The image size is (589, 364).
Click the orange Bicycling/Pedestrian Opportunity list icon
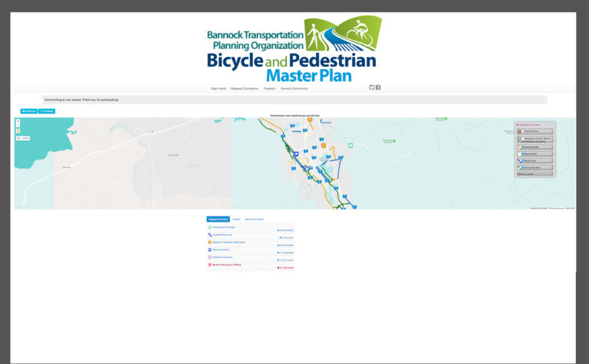[210, 242]
